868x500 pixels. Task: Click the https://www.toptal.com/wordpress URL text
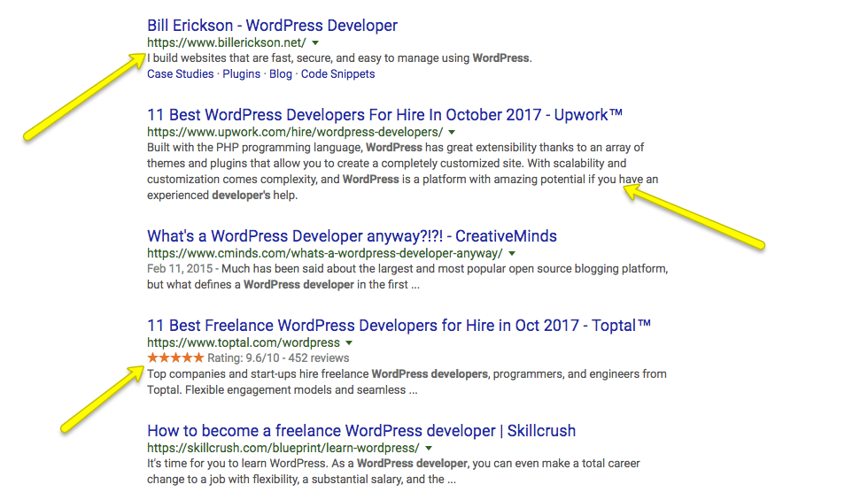pos(244,343)
